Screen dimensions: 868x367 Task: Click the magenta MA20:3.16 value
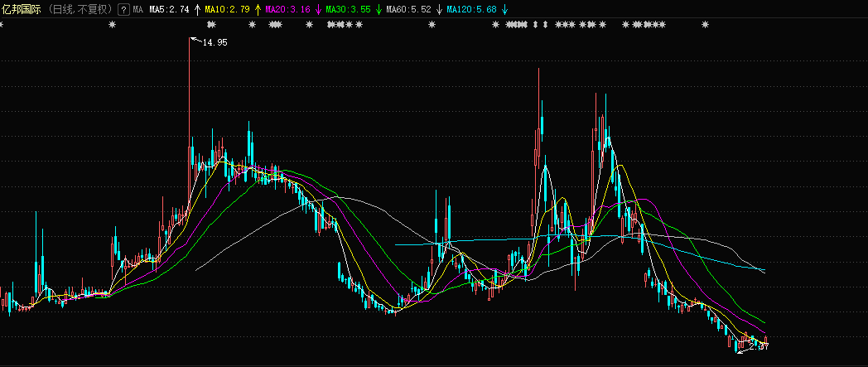click(287, 9)
